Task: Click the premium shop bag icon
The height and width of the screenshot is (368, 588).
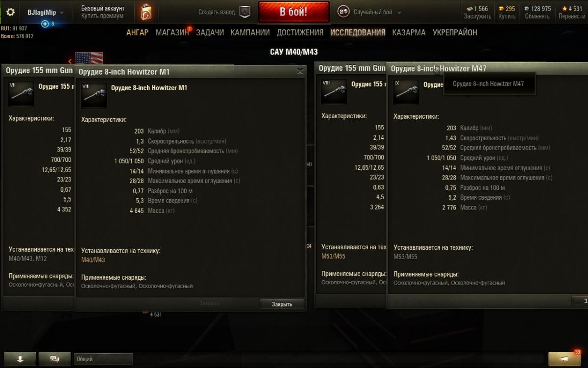Action: pyautogui.click(x=146, y=12)
